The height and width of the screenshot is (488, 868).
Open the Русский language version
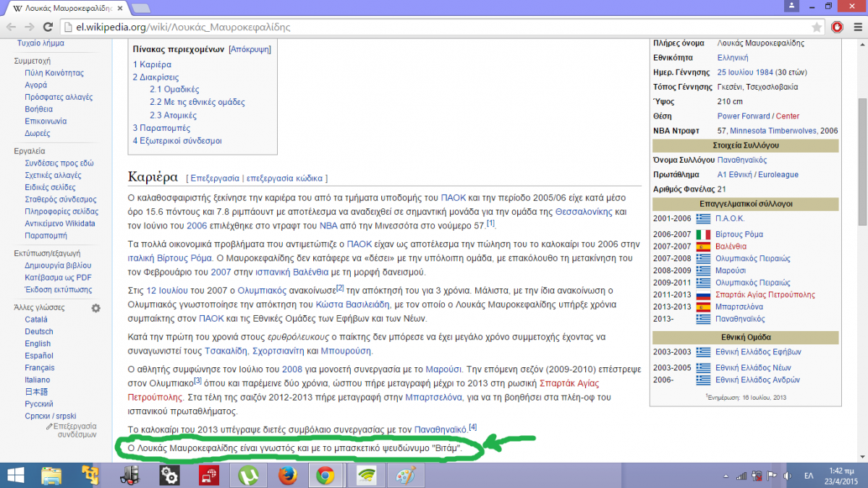39,404
